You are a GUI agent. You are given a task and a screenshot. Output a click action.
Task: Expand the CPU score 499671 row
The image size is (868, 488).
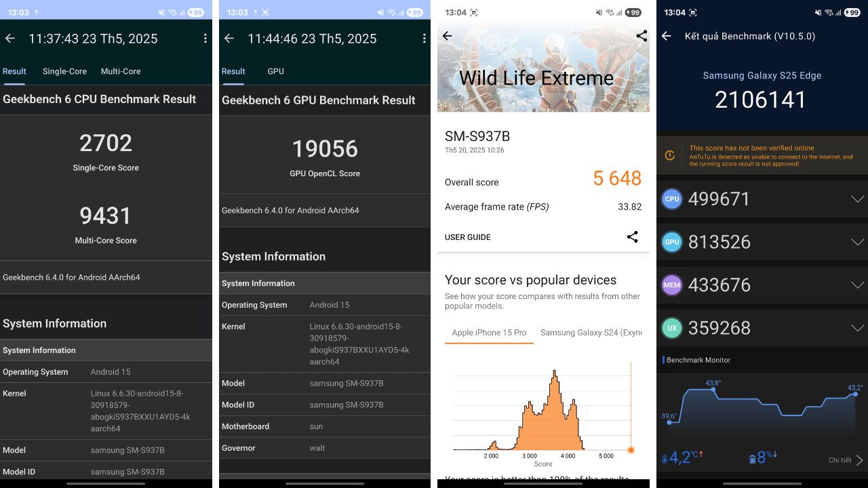coord(857,199)
